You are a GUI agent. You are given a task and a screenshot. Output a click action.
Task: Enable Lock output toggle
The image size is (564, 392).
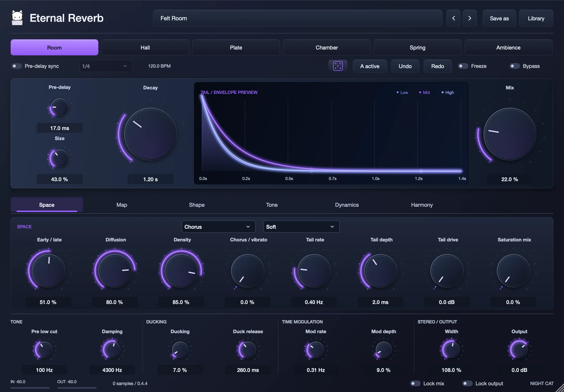(x=467, y=383)
